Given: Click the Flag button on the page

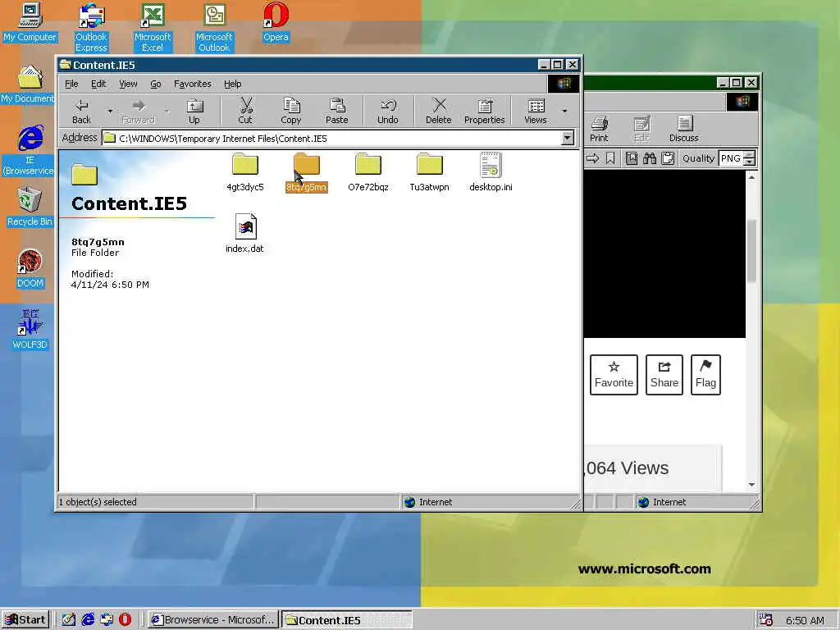Looking at the screenshot, I should point(705,374).
